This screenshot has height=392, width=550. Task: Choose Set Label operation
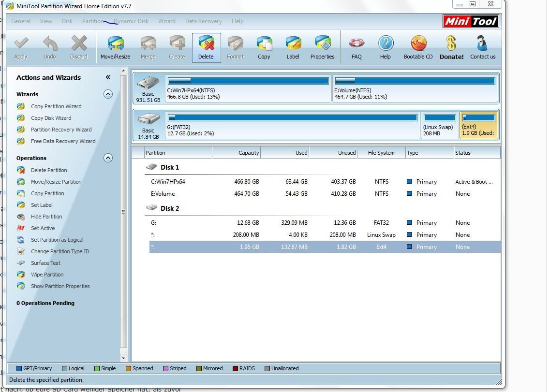click(42, 205)
